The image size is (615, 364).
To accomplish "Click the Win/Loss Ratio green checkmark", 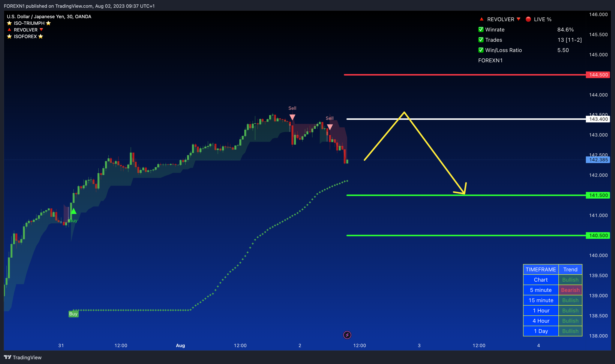I will pyautogui.click(x=481, y=50).
